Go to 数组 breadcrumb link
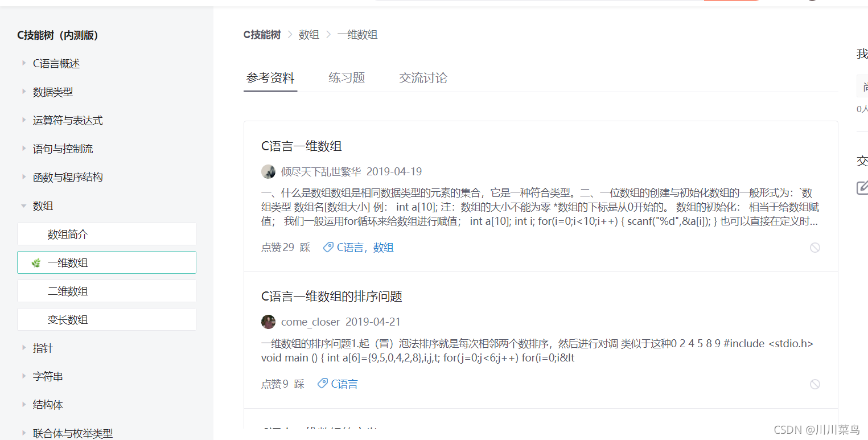Viewport: 868px width, 440px height. 309,35
